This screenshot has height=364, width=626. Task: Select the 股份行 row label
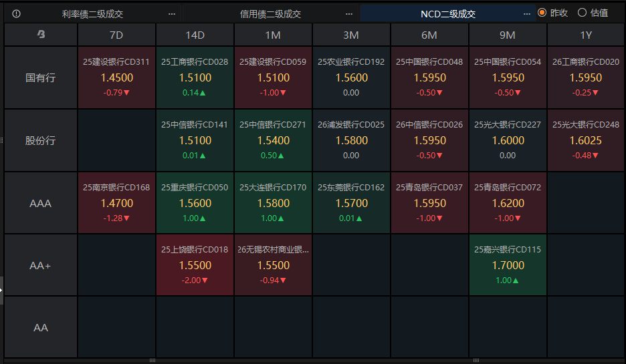41,140
